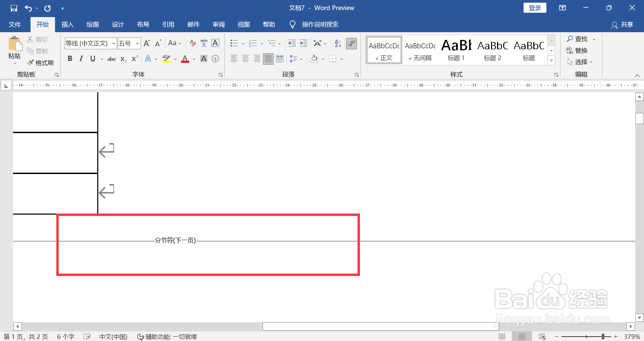Apply character border (boxed A) icon
Screen dimensions: 644x341
coord(215,43)
